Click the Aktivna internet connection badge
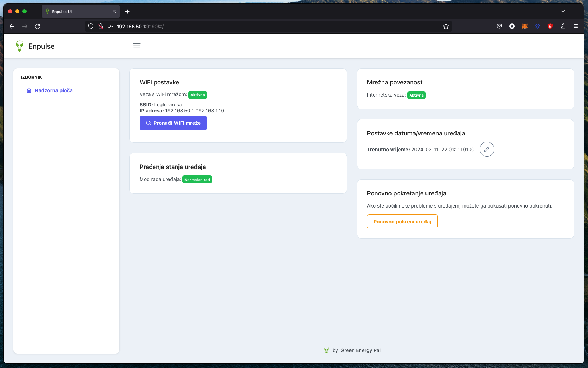The height and width of the screenshot is (368, 588). [417, 95]
